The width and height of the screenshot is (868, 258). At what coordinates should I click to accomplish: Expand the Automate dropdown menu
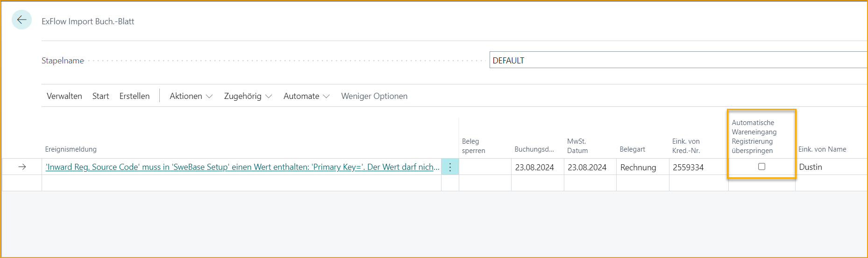coord(306,96)
